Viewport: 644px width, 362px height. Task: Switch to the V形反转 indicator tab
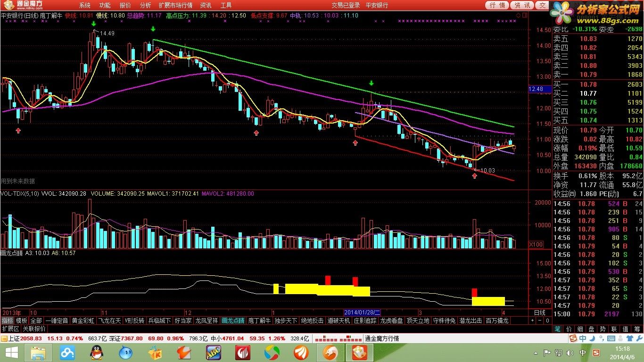click(135, 321)
